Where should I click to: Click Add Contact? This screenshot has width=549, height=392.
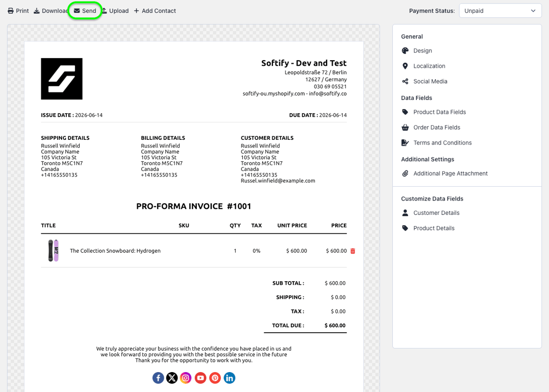(x=155, y=11)
